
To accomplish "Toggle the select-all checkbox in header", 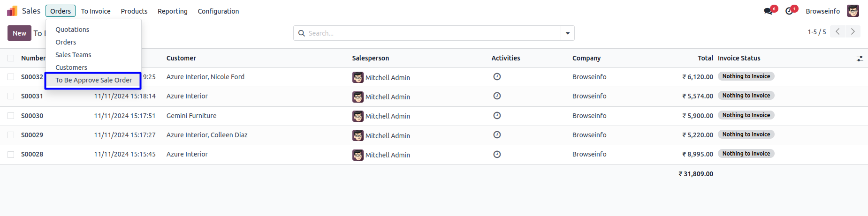I will click(11, 58).
